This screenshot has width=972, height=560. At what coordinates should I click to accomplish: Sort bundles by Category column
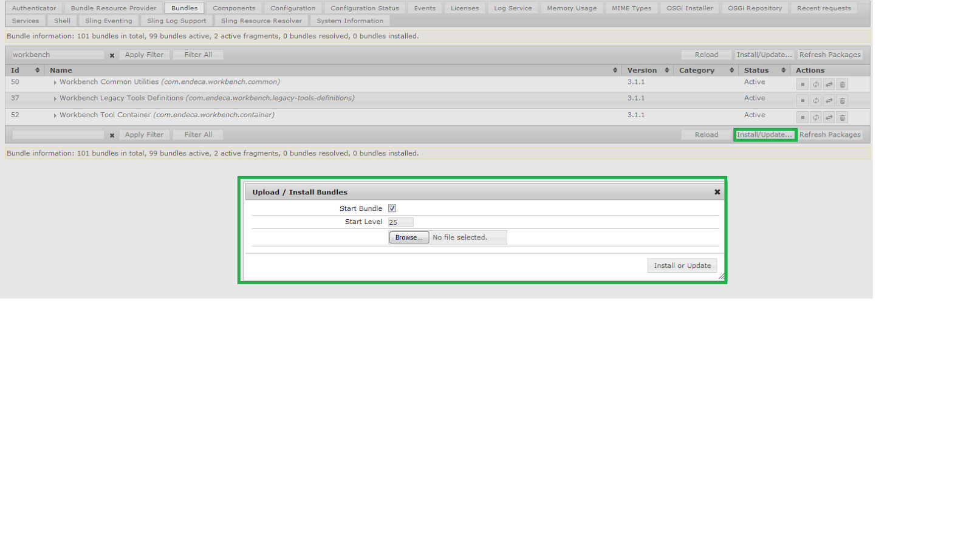pyautogui.click(x=730, y=70)
